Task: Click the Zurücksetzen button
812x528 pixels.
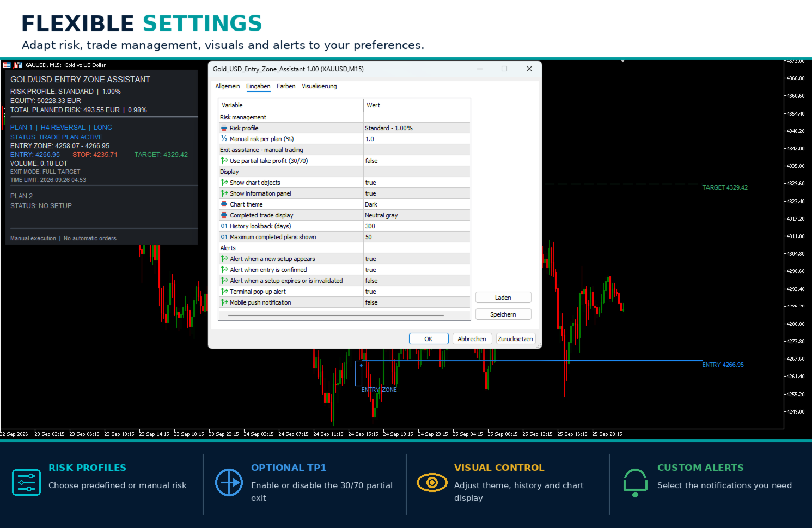Action: pyautogui.click(x=515, y=339)
